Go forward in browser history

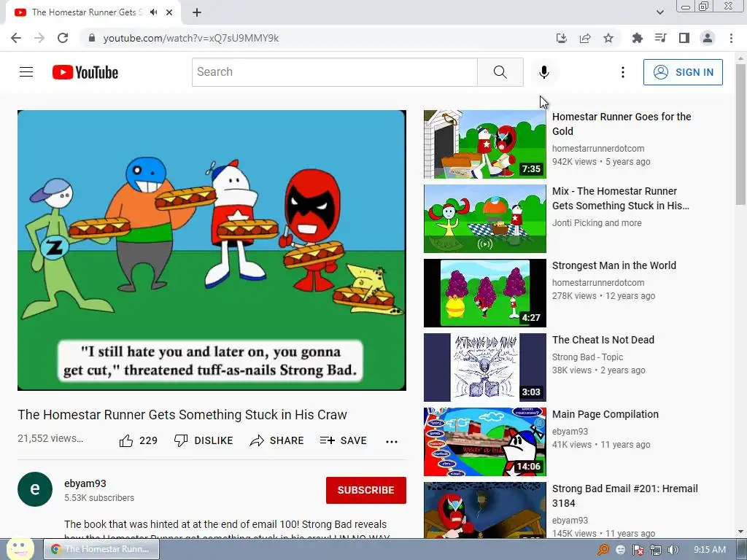(x=39, y=38)
